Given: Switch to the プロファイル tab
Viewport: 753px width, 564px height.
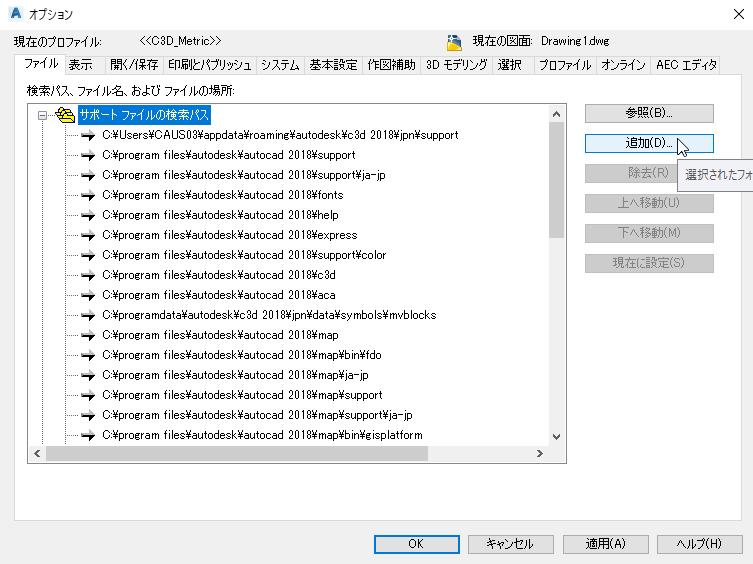Looking at the screenshot, I should [565, 65].
